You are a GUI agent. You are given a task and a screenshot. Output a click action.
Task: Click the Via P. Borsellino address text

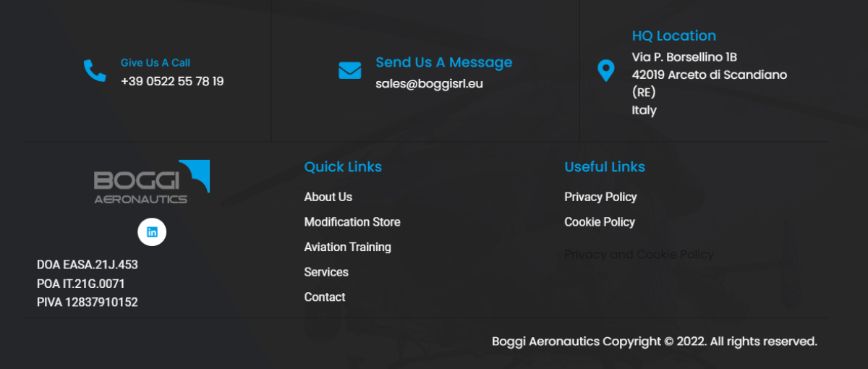click(x=684, y=56)
